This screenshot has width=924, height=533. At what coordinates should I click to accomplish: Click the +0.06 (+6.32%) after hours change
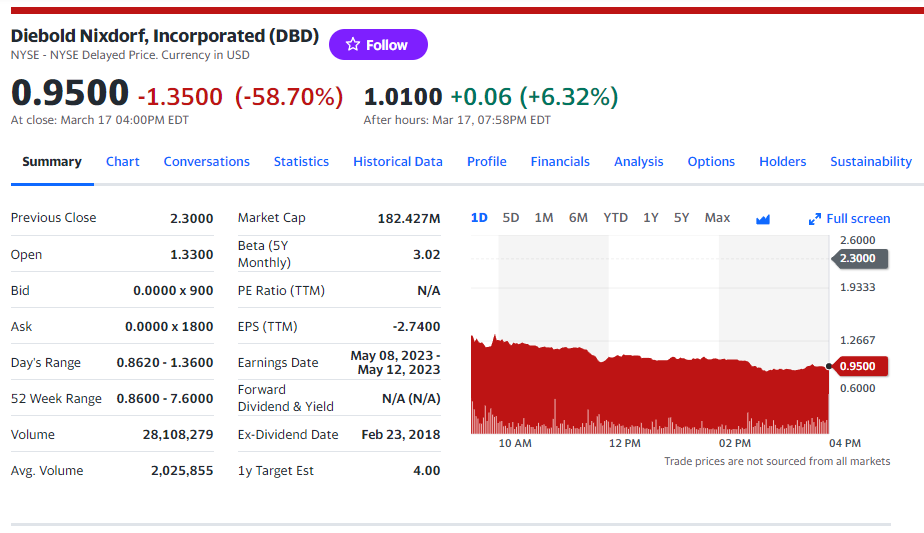(x=534, y=97)
